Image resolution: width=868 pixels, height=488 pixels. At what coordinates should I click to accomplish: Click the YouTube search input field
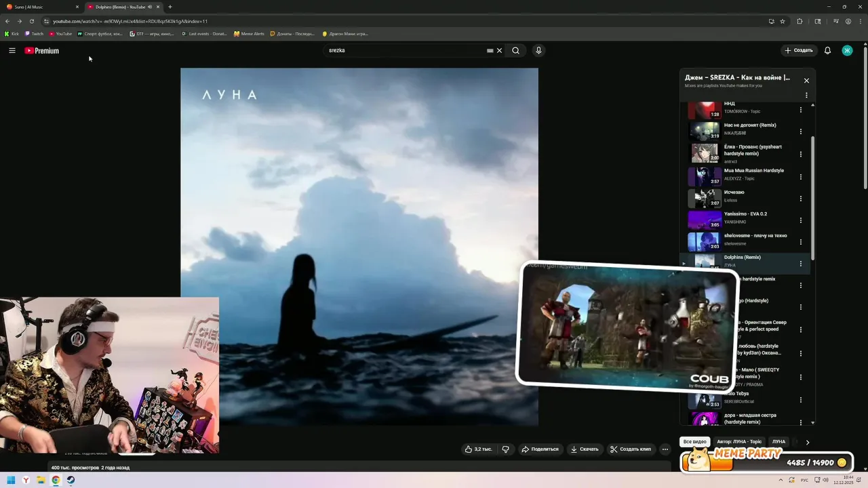pos(405,50)
